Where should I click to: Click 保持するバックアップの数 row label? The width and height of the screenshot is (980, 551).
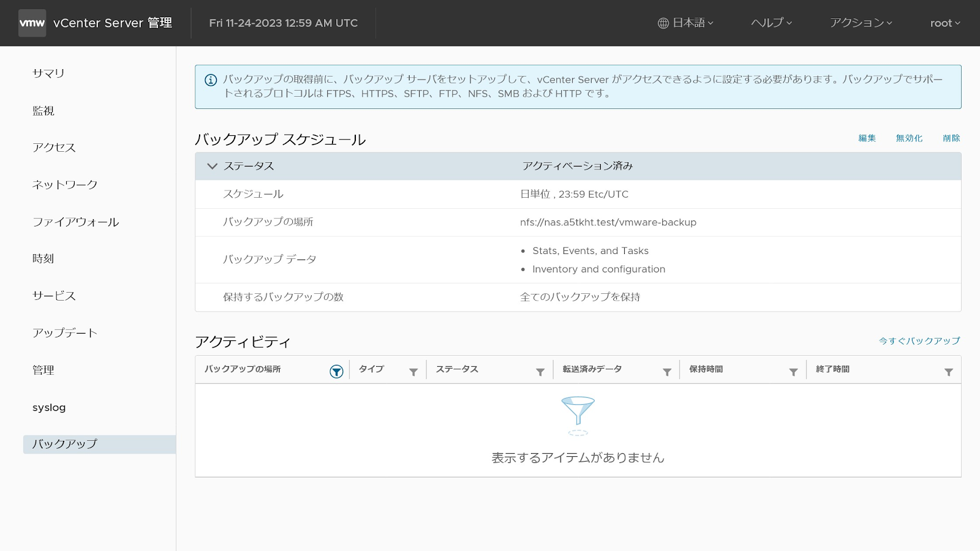tap(283, 297)
